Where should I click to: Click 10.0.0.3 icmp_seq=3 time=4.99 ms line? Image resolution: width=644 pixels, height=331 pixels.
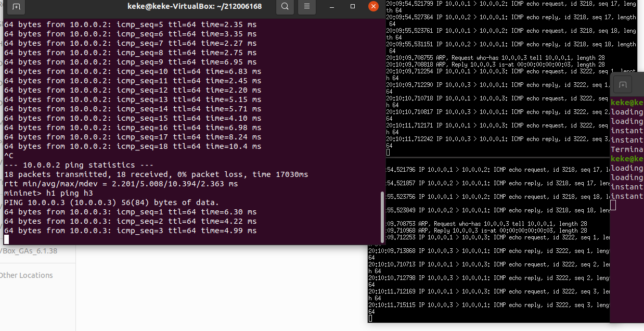(130, 231)
